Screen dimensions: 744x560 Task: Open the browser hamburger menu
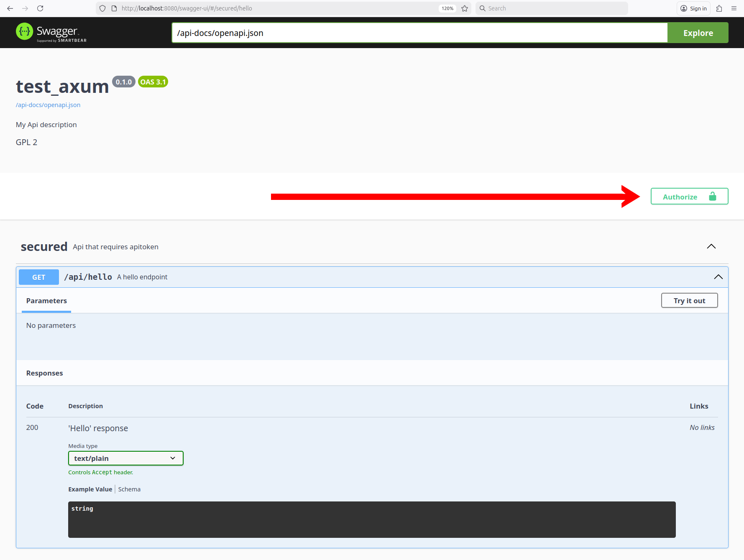click(x=734, y=8)
